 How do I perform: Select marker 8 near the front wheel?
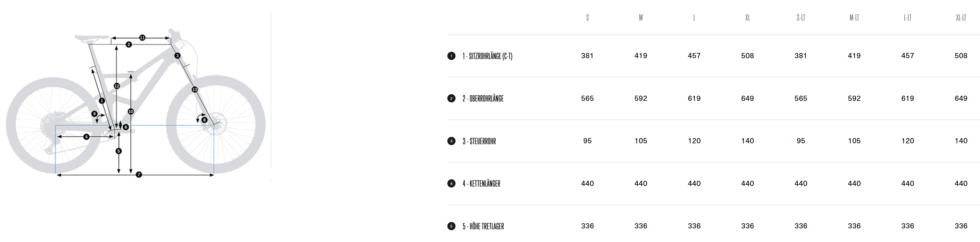(x=204, y=120)
